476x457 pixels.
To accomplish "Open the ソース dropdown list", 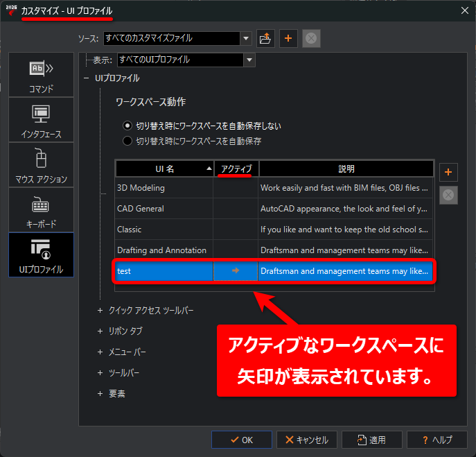I will point(246,39).
